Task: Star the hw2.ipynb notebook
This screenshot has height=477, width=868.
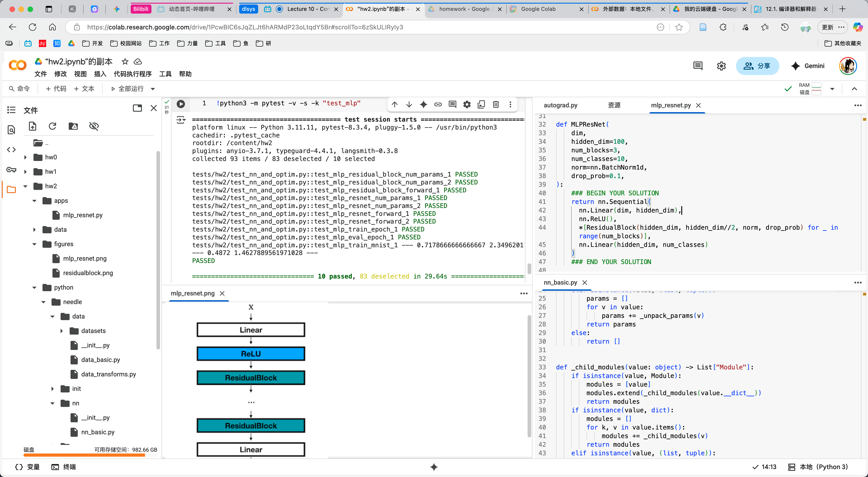Action: click(125, 61)
